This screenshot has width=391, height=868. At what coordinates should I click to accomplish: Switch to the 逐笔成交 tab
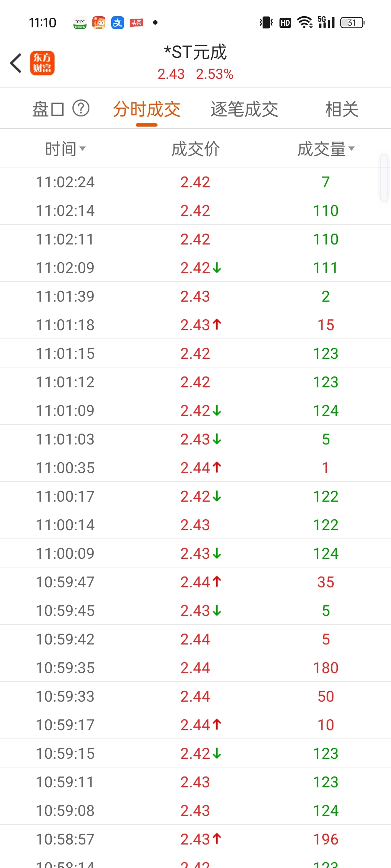click(x=244, y=109)
